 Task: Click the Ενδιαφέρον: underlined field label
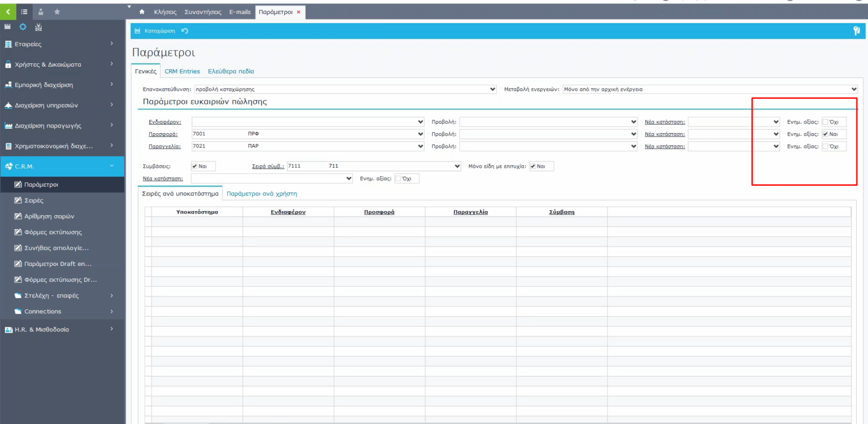[x=165, y=121]
